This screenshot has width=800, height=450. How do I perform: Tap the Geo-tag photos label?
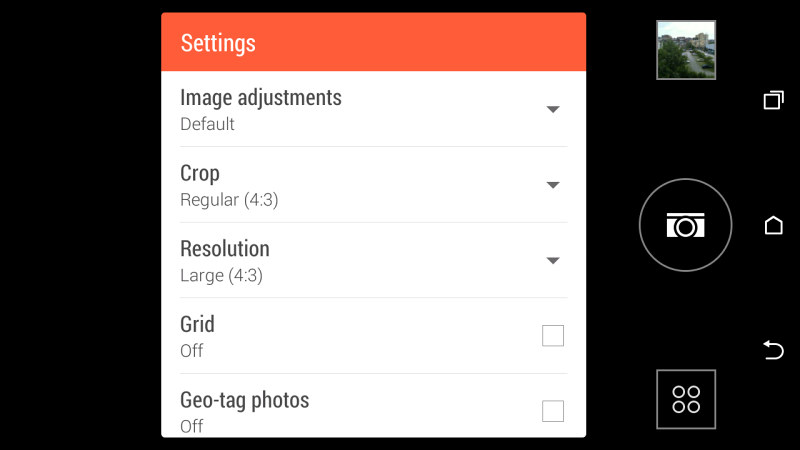coord(245,400)
